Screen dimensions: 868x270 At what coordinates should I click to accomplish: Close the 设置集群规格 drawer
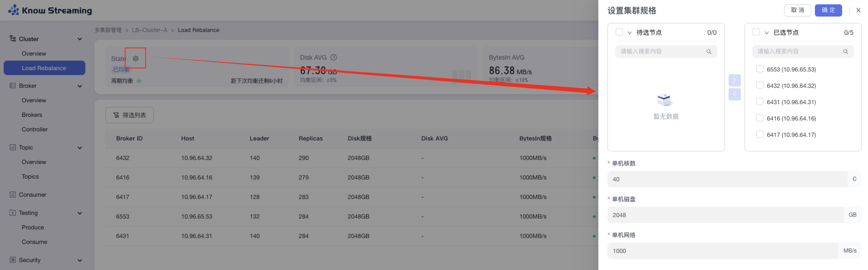(x=858, y=10)
